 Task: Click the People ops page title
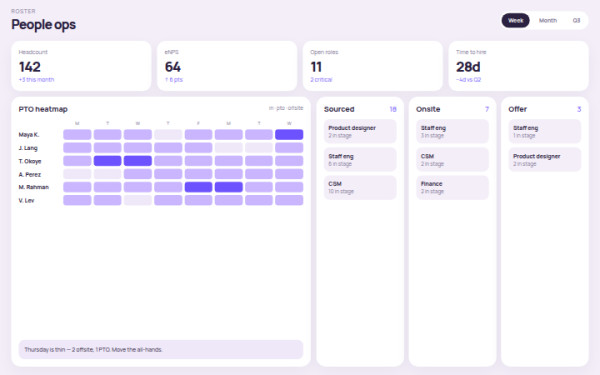click(x=44, y=24)
